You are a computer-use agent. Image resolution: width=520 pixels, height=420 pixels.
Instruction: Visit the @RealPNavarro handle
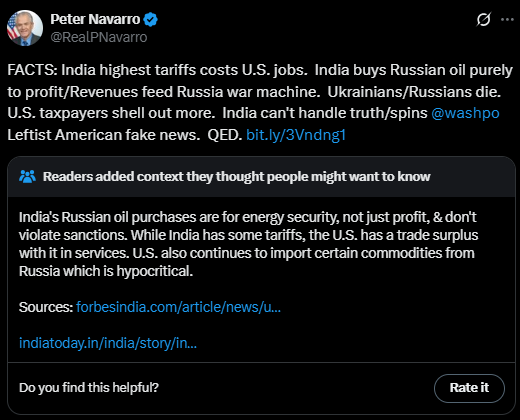click(x=99, y=37)
